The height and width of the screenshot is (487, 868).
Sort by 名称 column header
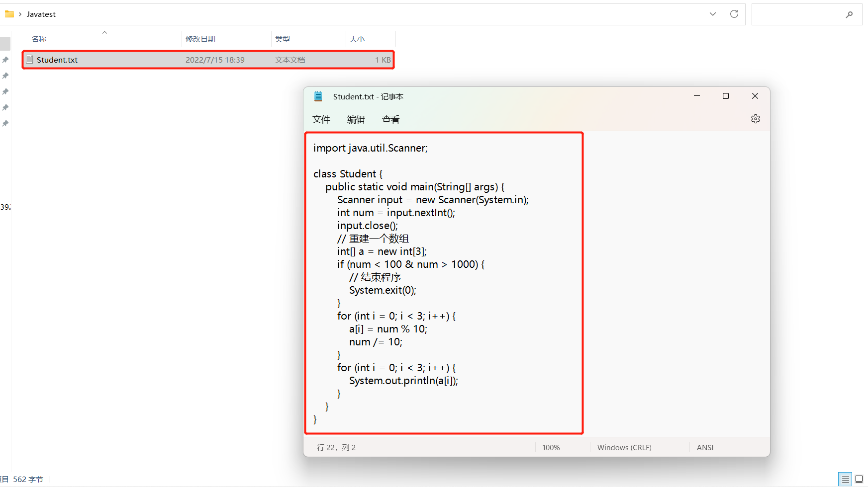point(39,39)
